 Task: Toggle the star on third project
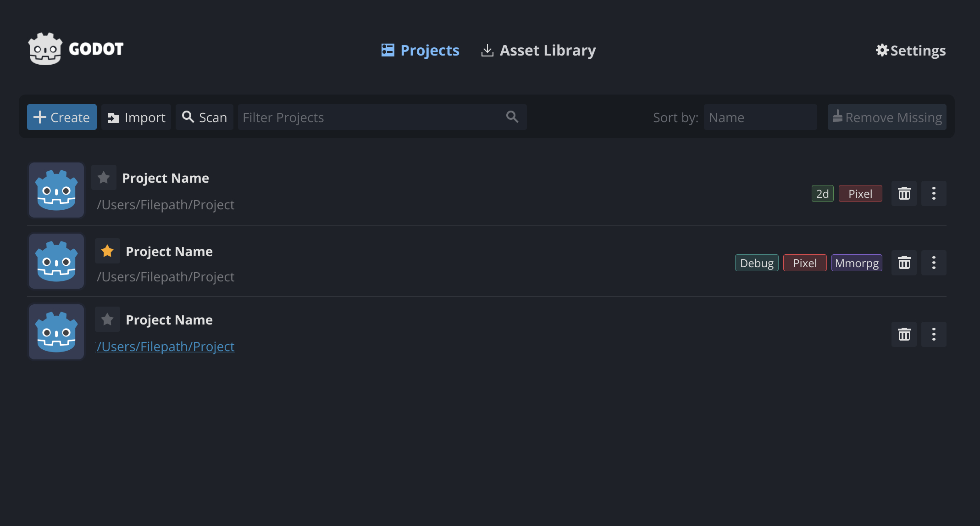click(x=107, y=319)
